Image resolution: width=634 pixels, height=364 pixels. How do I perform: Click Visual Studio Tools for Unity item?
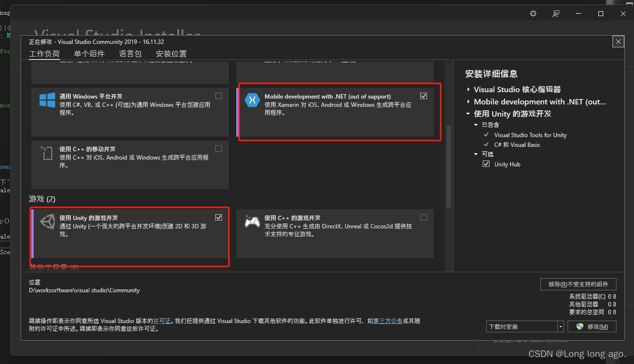click(x=531, y=135)
